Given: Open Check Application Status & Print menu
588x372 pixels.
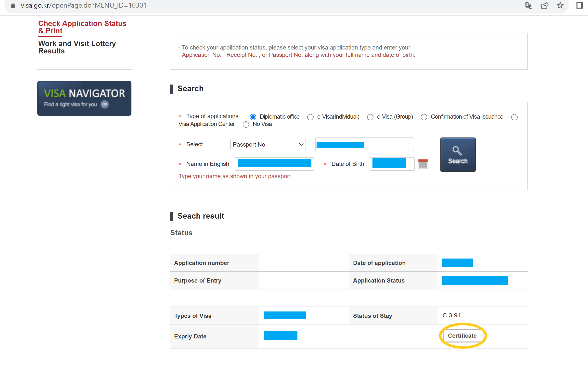Looking at the screenshot, I should coord(82,27).
